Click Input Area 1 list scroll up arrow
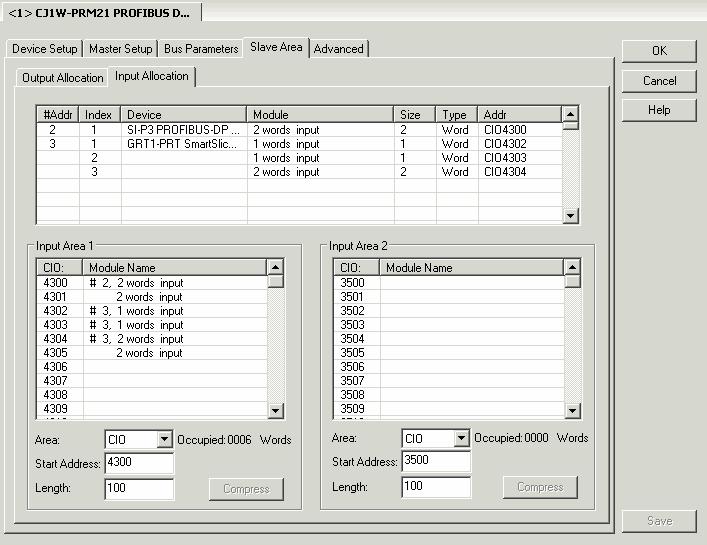Viewport: 707px width, 545px height. 275,267
